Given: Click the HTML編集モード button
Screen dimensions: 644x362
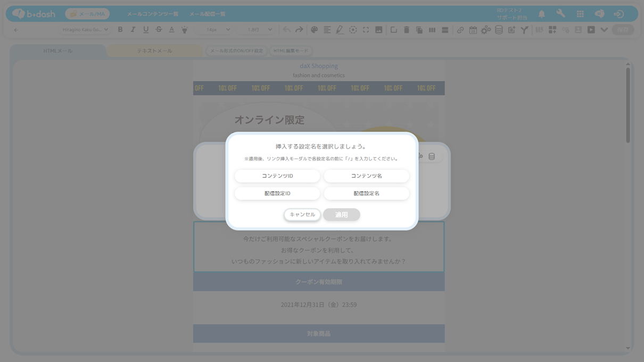Looking at the screenshot, I should 291,51.
